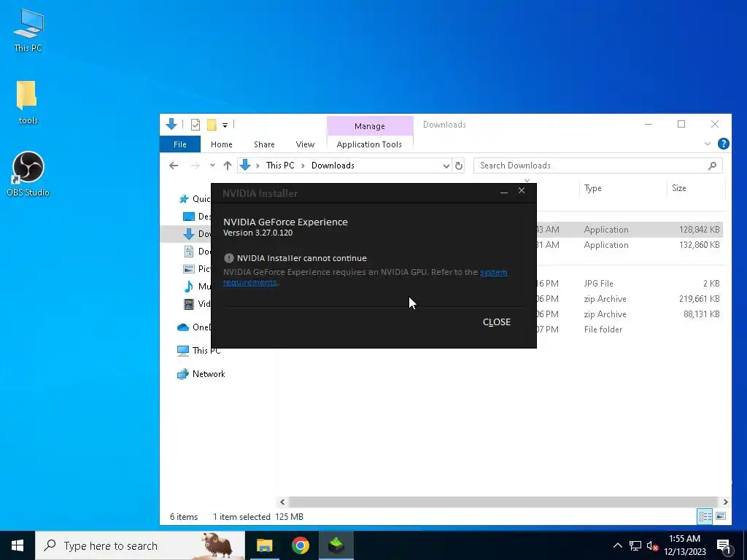Switch to Large icons view layout

pyautogui.click(x=721, y=516)
